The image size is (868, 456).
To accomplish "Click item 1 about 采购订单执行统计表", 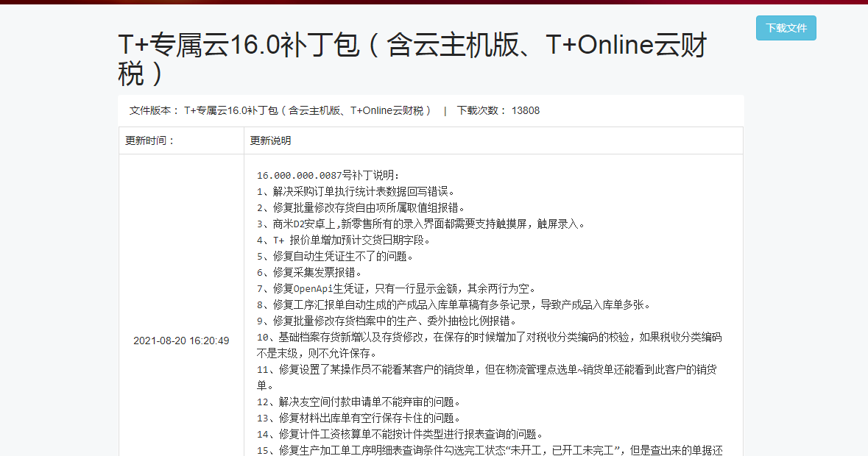I will (x=356, y=191).
